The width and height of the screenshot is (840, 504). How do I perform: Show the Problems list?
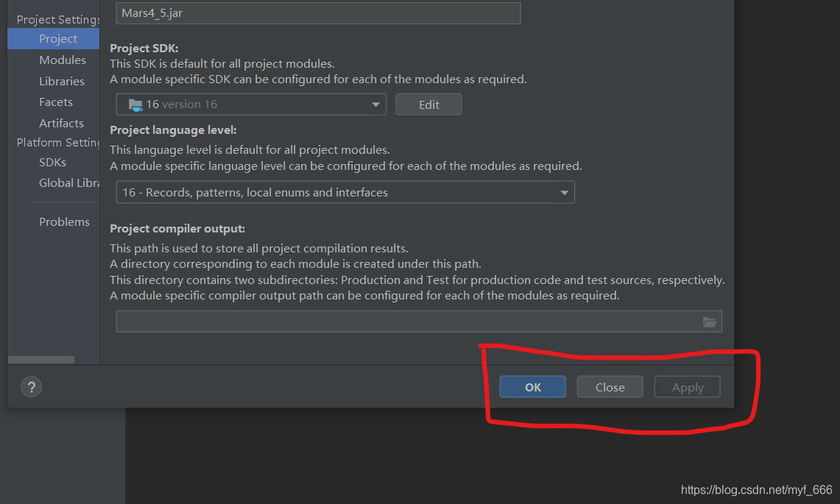tap(64, 221)
